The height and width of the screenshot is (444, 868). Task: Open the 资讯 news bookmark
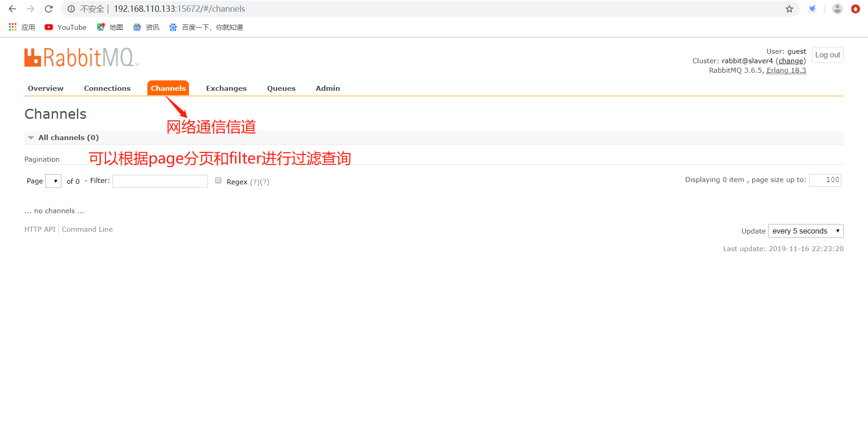tap(146, 27)
